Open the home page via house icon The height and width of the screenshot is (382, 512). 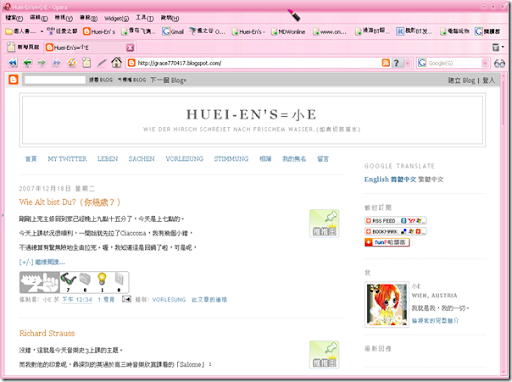116,62
